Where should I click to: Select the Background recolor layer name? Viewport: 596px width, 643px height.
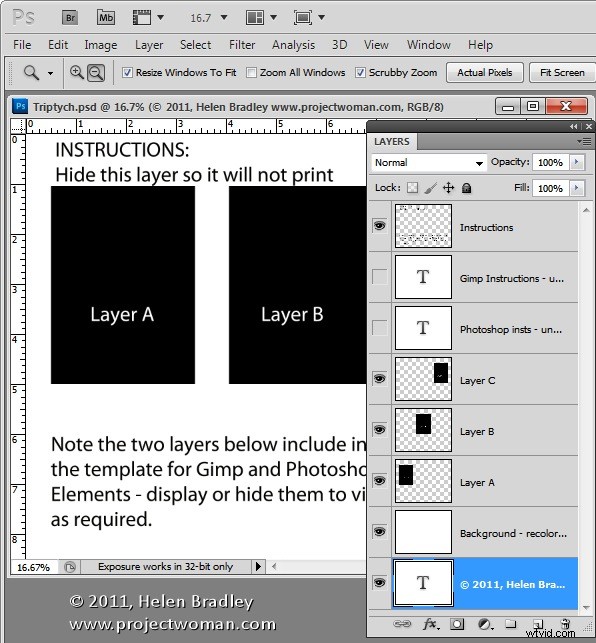click(x=513, y=534)
